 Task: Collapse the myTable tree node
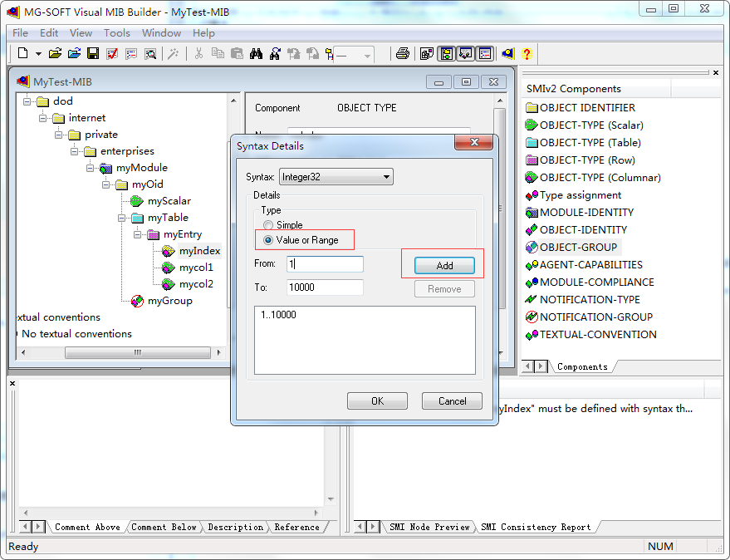click(x=122, y=218)
